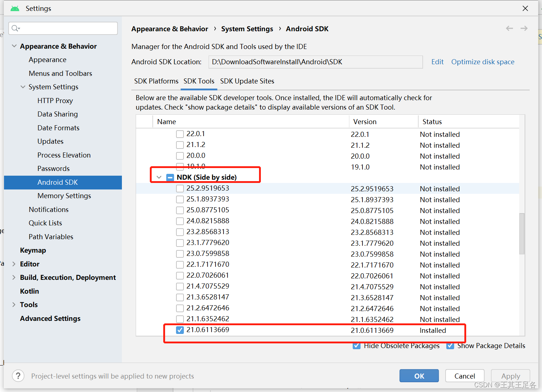Select HTTP Proxy settings
Viewport: 542px width, 392px height.
click(x=55, y=101)
